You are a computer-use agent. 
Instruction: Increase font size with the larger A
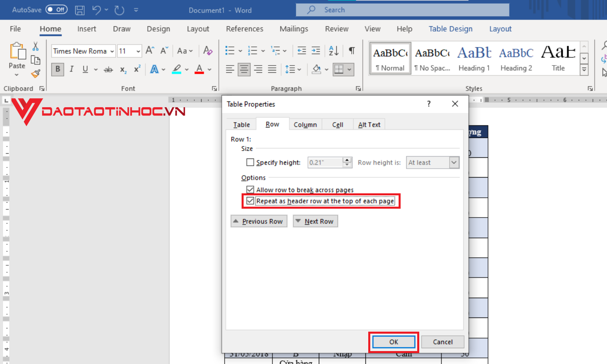[x=150, y=51]
